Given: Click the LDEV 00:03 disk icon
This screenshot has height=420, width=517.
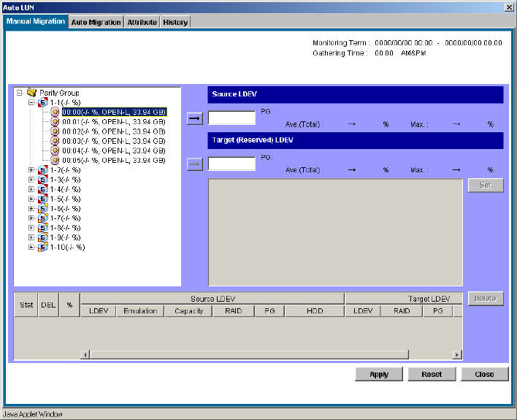Looking at the screenshot, I should coord(55,141).
